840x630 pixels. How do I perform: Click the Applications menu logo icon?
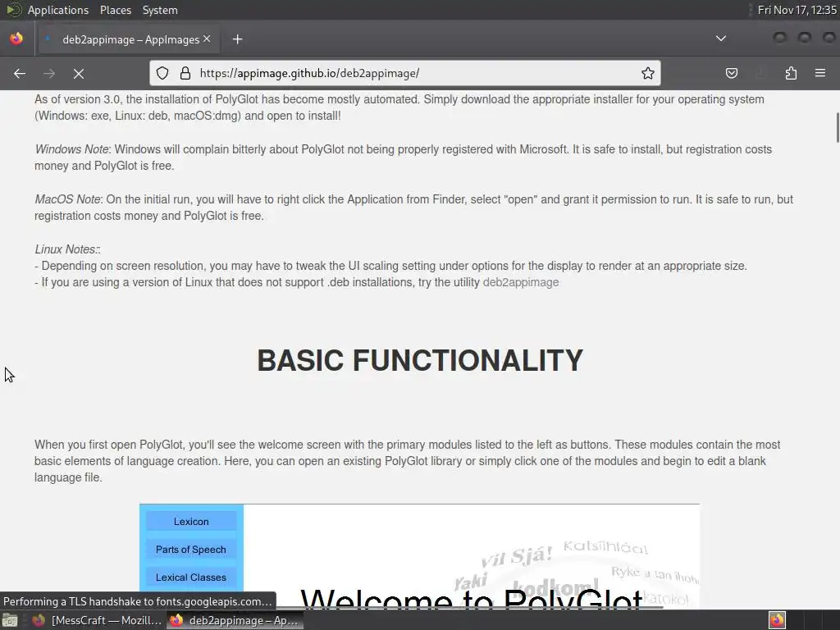click(x=13, y=10)
